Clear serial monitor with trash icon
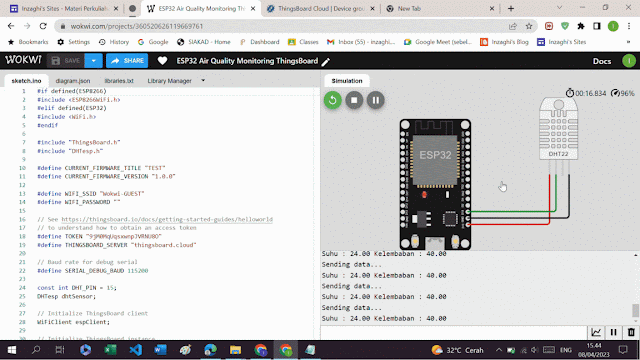The width and height of the screenshot is (640, 360). 631,332
